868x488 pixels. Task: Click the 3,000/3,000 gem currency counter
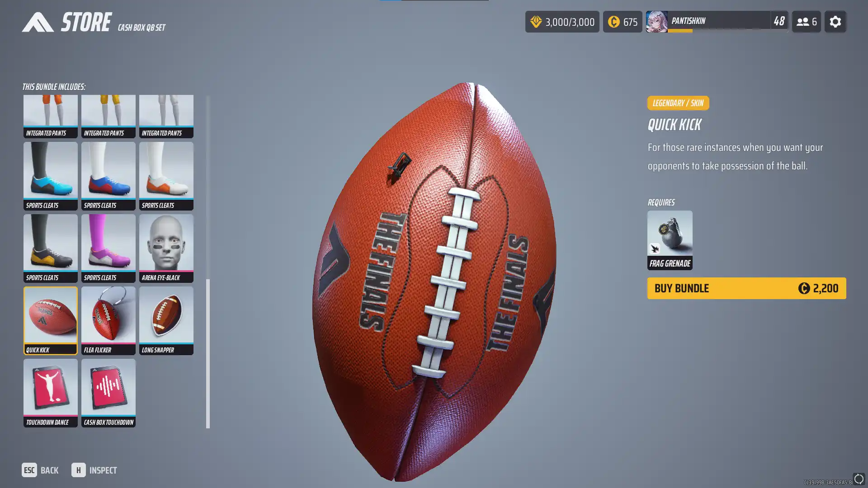(562, 22)
